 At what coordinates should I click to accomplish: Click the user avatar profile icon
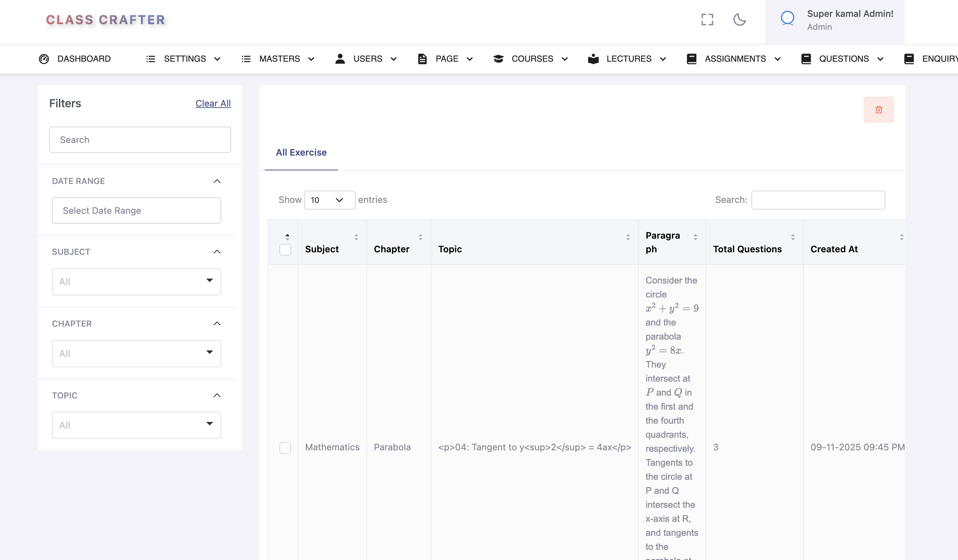787,18
